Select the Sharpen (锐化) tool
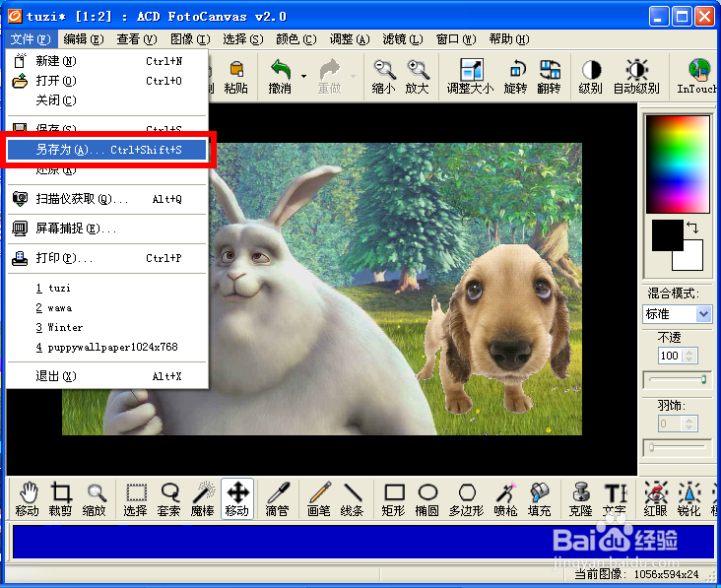Screen dimensions: 721x588 tap(689, 499)
